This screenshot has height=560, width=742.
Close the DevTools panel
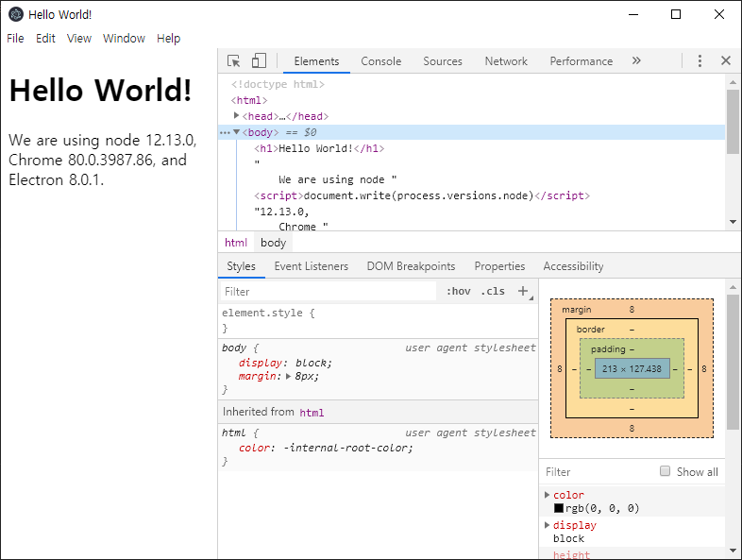point(725,60)
